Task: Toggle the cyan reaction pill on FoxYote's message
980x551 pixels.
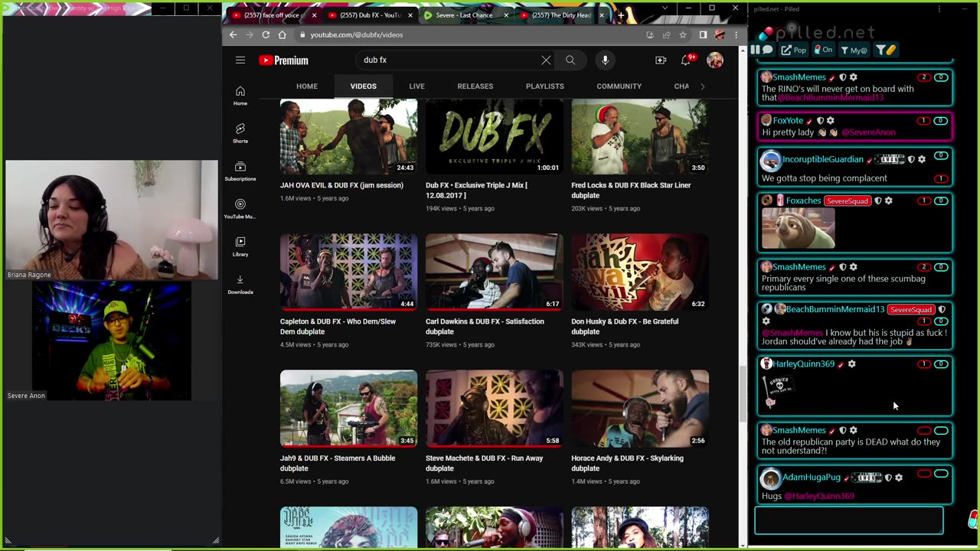Action: pos(941,120)
